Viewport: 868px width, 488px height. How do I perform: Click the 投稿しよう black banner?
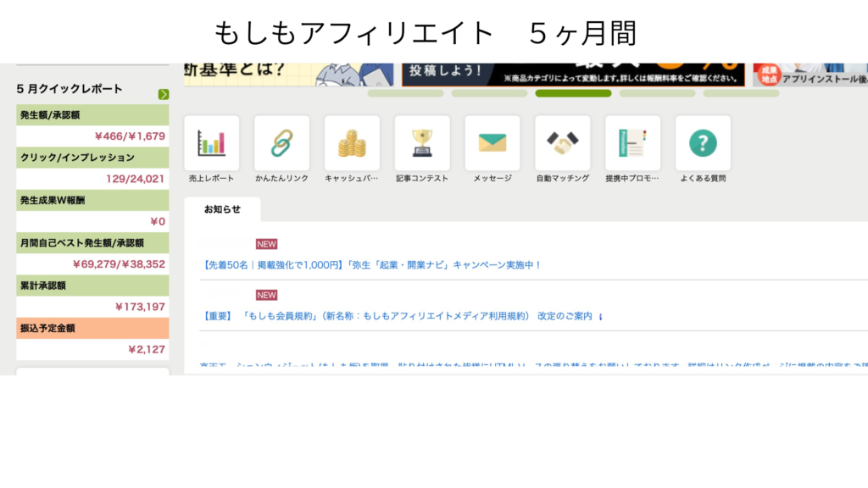573,75
